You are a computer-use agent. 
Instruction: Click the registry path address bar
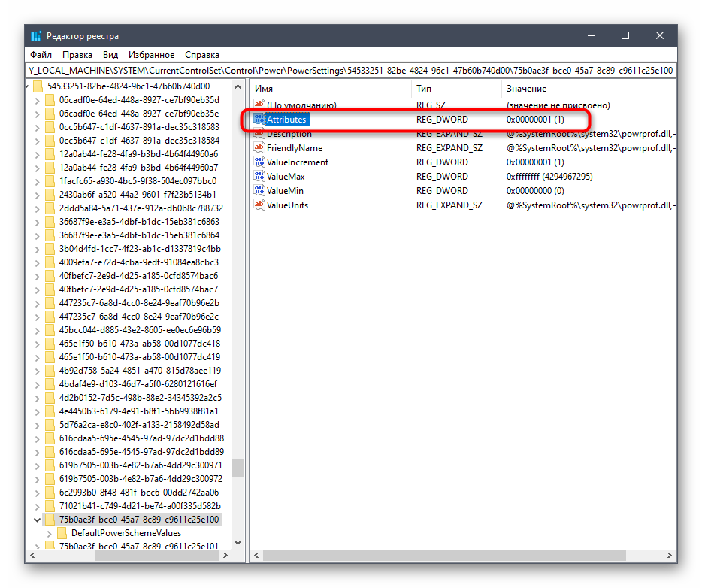(350, 71)
